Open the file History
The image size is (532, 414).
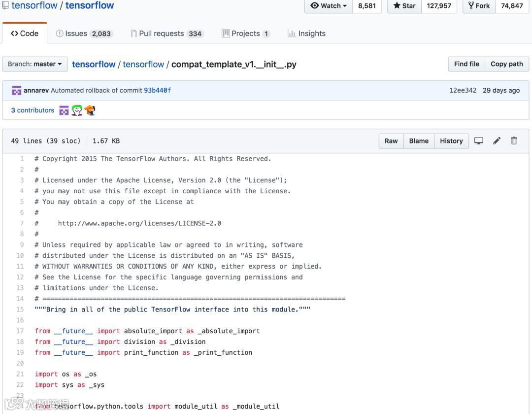tap(451, 141)
